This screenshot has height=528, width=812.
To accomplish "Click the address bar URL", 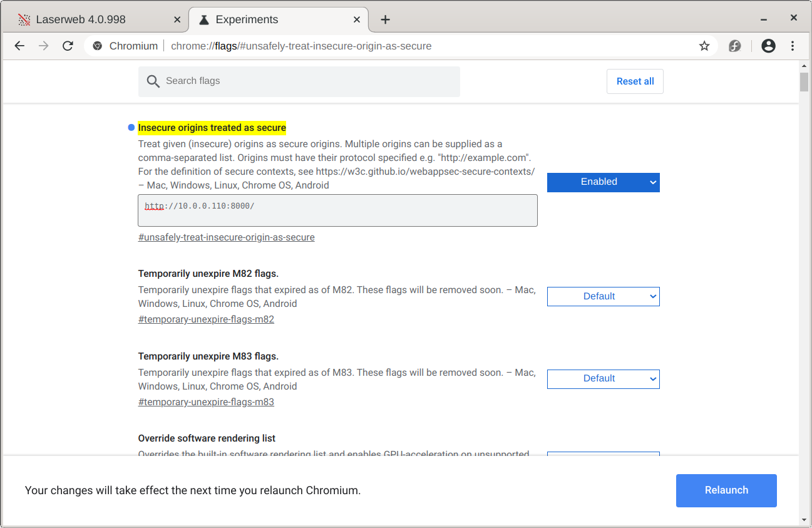I will pos(301,46).
